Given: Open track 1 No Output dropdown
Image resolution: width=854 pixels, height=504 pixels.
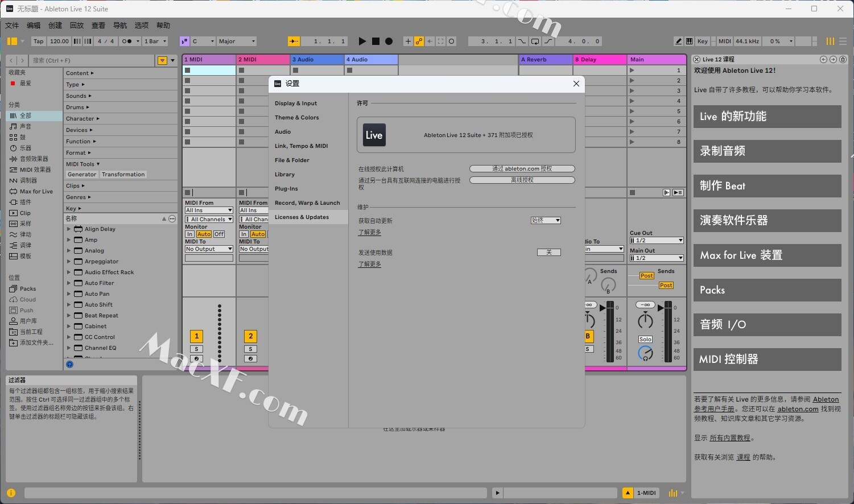Looking at the screenshot, I should click(x=209, y=249).
